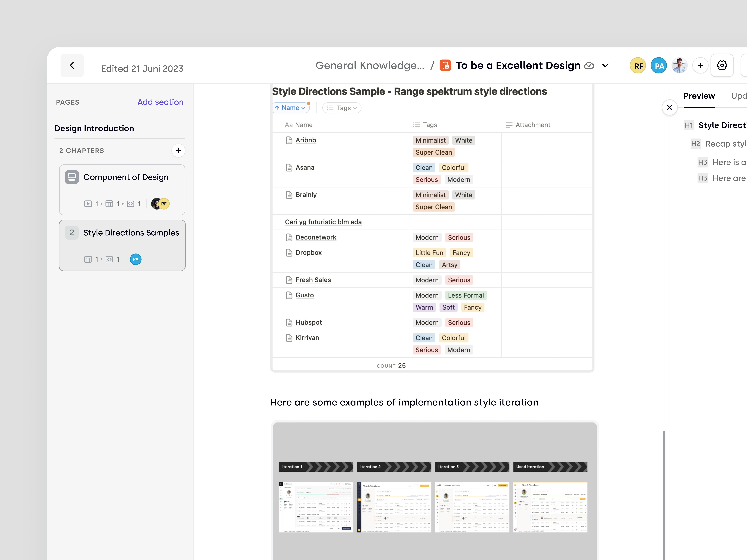Screen dimensions: 747x560
Task: Click the code embed icon on Style Directions Samples card
Action: pyautogui.click(x=109, y=259)
